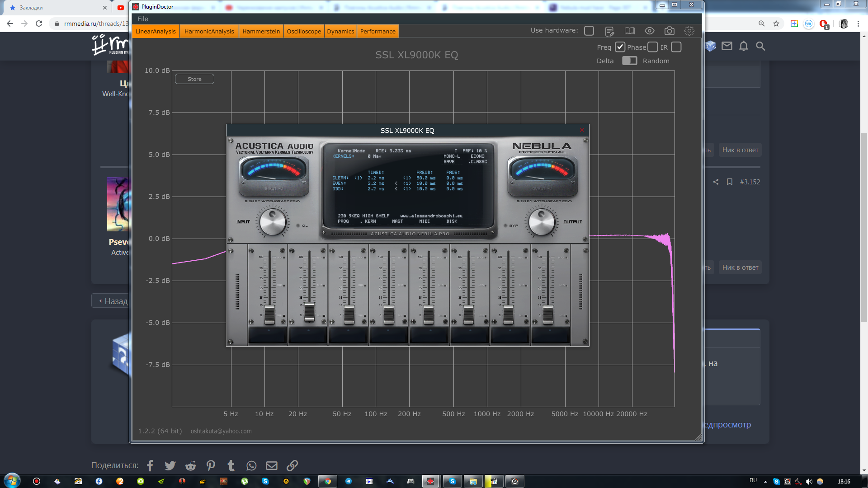Image resolution: width=868 pixels, height=488 pixels.
Task: Flip the Delta/Random switch
Action: [629, 61]
